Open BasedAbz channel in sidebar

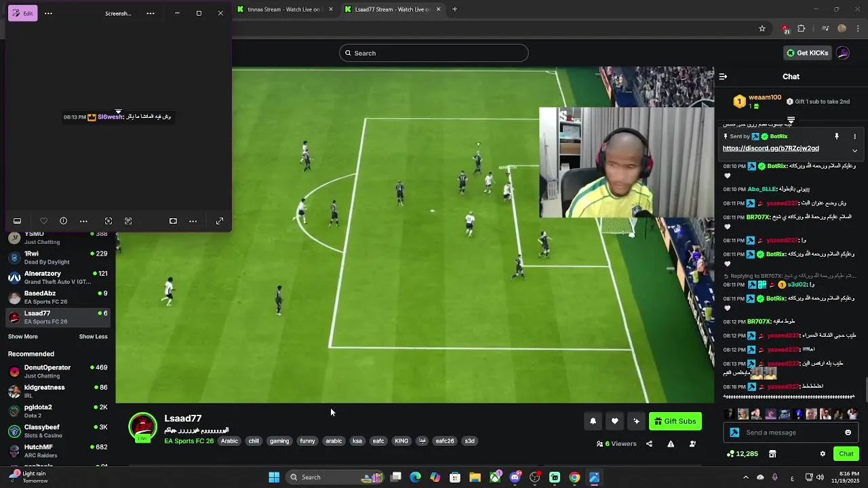click(x=58, y=297)
